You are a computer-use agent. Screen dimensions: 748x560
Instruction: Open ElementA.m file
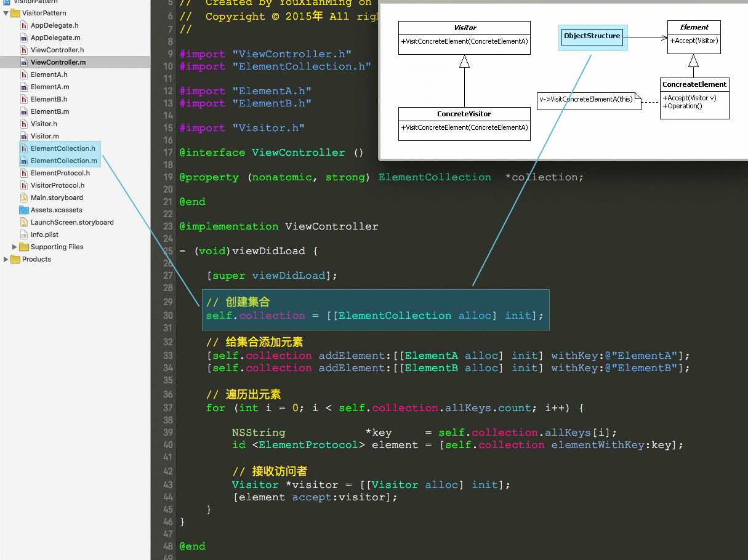pyautogui.click(x=50, y=87)
